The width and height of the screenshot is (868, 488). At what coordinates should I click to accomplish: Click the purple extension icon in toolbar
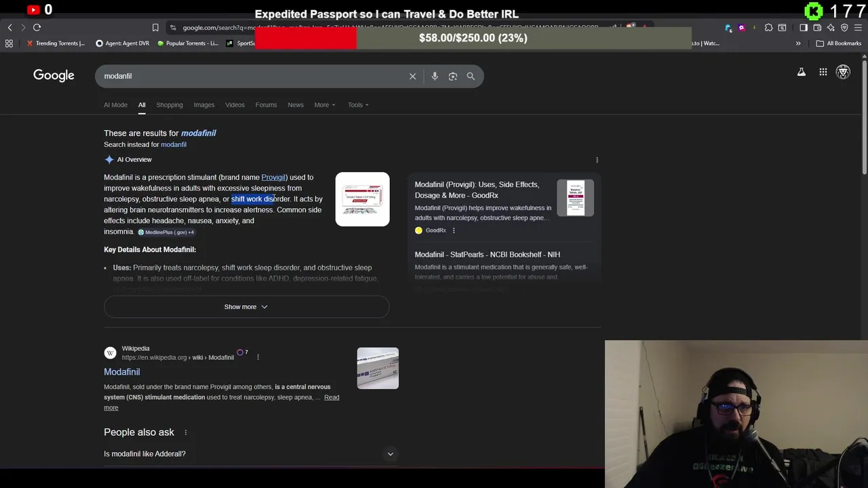click(x=741, y=28)
